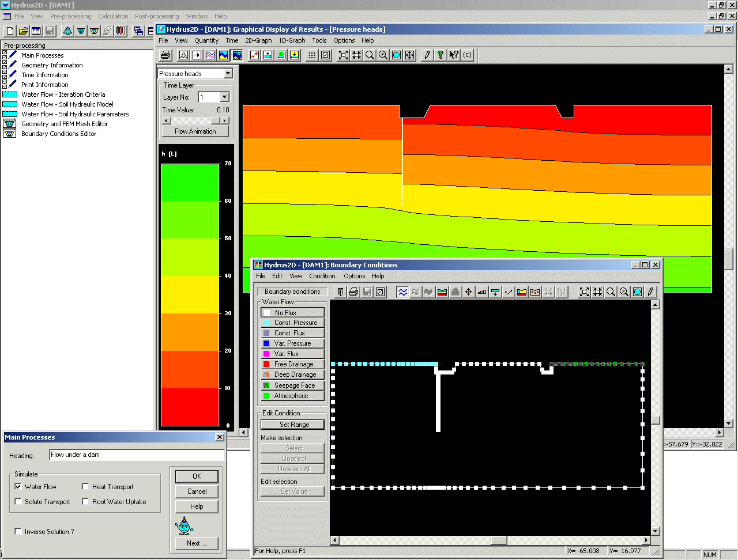Click the Next ... button

[197, 543]
